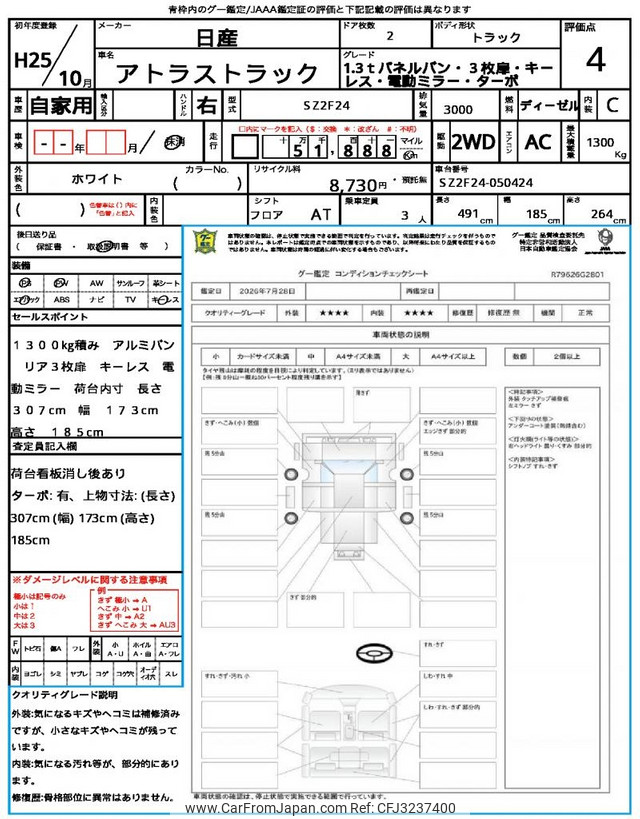The height and width of the screenshot is (819, 640).
Task: Click the サンルーフ equipment cell
Action: point(131,283)
